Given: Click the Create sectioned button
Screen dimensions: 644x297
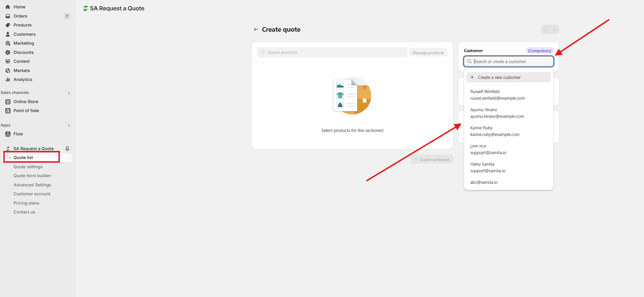Looking at the screenshot, I should click(x=432, y=160).
